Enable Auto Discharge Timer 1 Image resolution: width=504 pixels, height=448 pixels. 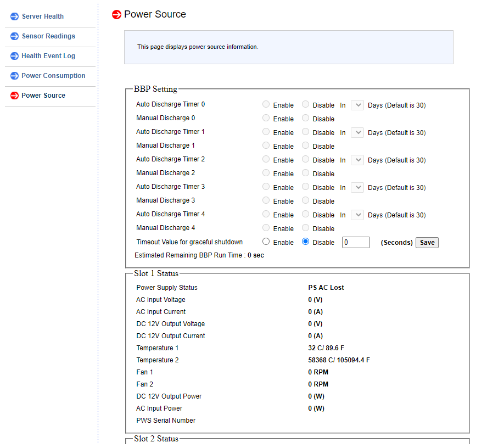click(266, 132)
